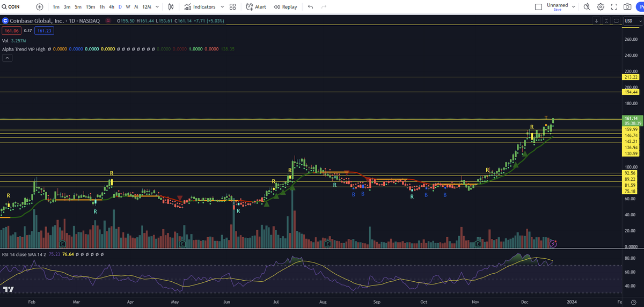This screenshot has width=644, height=307.
Task: Expand the timeframe interval dropdown chevron
Action: 157,7
